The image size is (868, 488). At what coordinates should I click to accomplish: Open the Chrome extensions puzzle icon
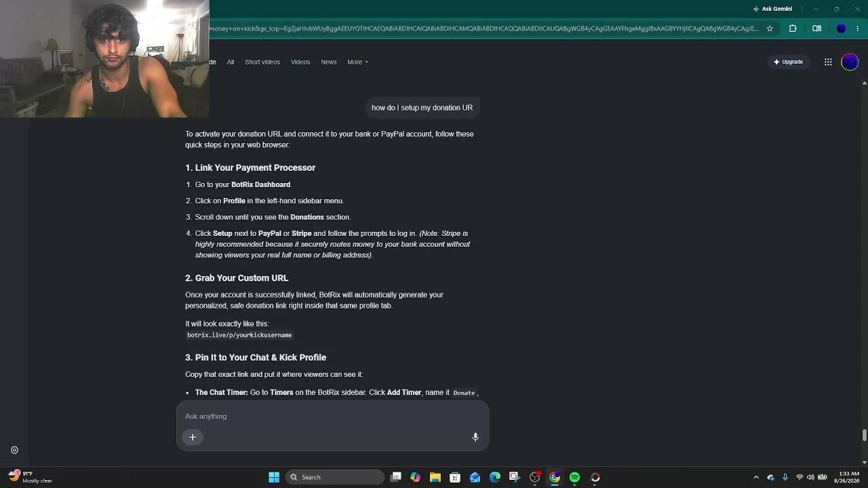click(x=793, y=28)
